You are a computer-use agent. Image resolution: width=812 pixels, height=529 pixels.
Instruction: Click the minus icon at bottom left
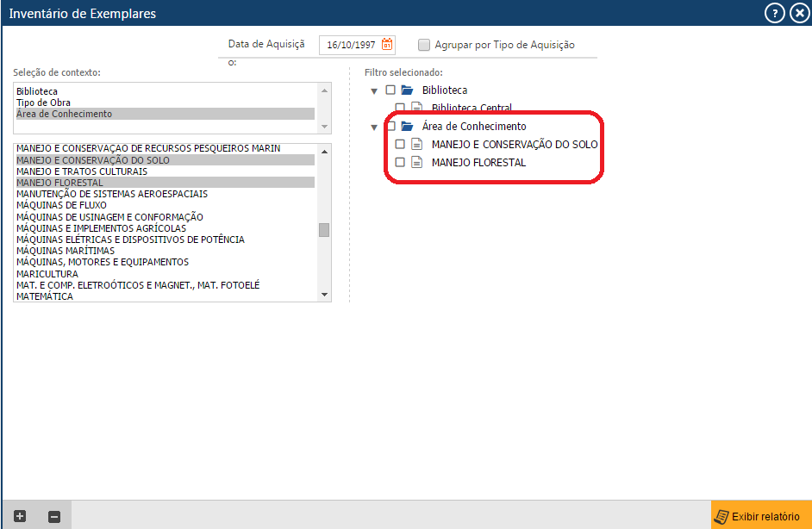pos(54,515)
